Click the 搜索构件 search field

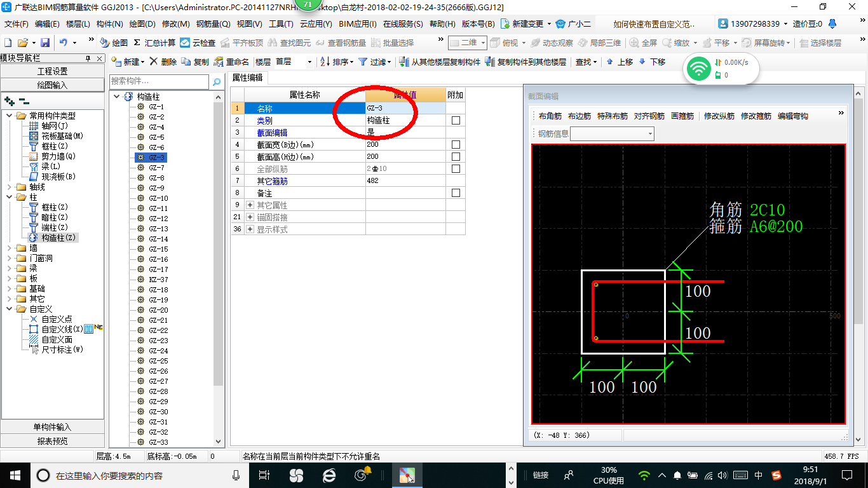click(x=159, y=81)
